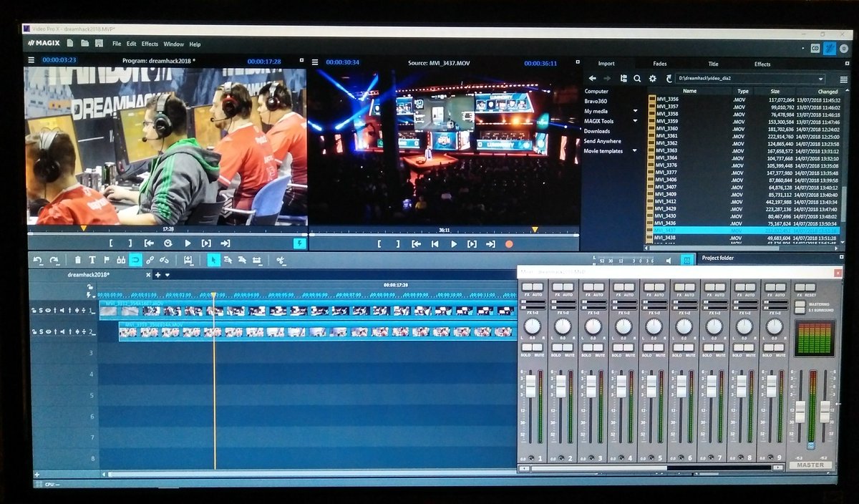Refresh the folder listing
This screenshot has height=504, width=859.
click(669, 79)
